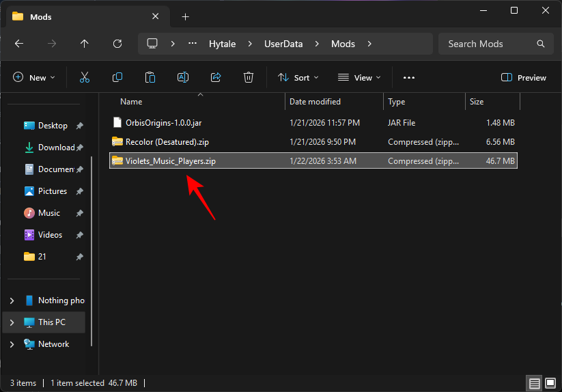This screenshot has width=562, height=392.
Task: Refresh the current folder view
Action: pyautogui.click(x=117, y=44)
